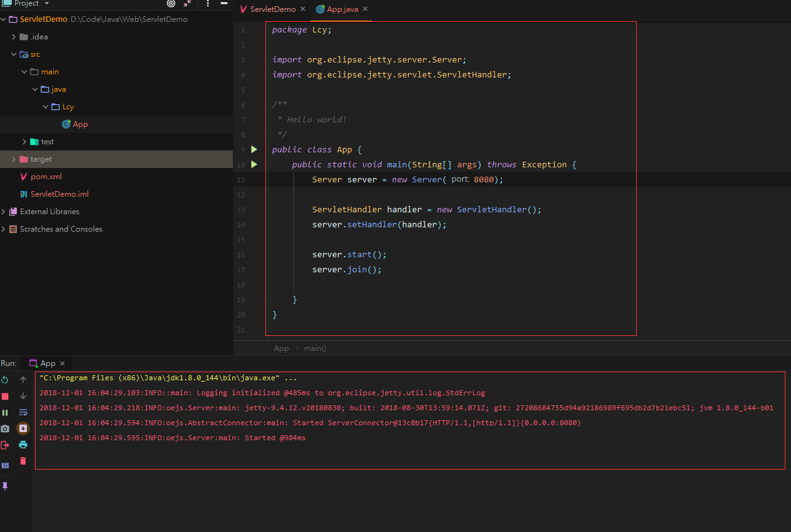Click import org.eclipse.jetty.server.Server line
791x532 pixels.
point(370,60)
